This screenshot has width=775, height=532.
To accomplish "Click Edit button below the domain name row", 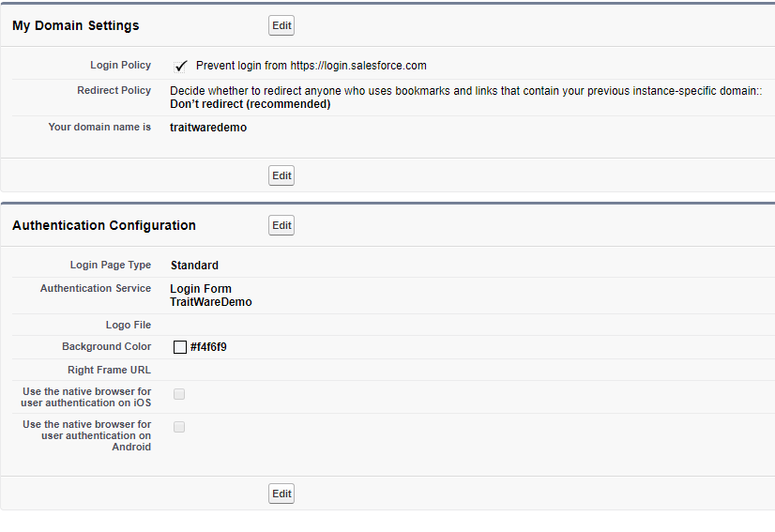I will tap(281, 175).
